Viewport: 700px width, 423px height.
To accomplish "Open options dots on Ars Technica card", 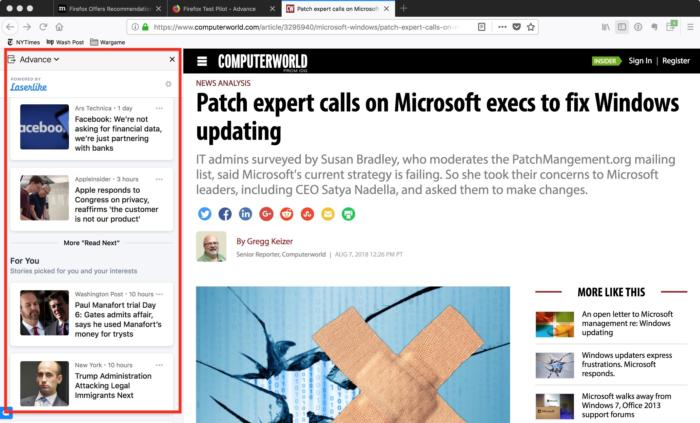I will (x=159, y=108).
